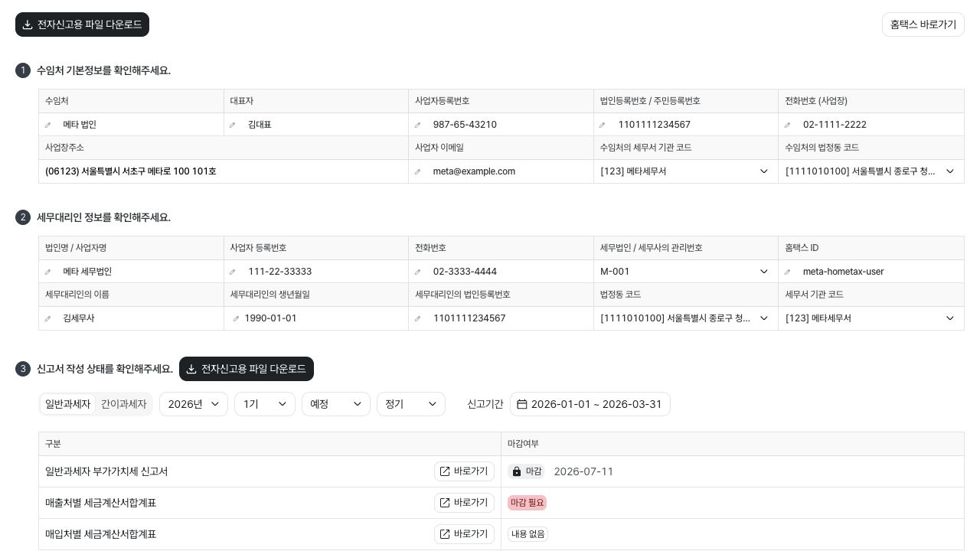Viewport: 980px width, 551px height.
Task: Click the pencil icon beside 02-3333-4444
Action: point(418,272)
